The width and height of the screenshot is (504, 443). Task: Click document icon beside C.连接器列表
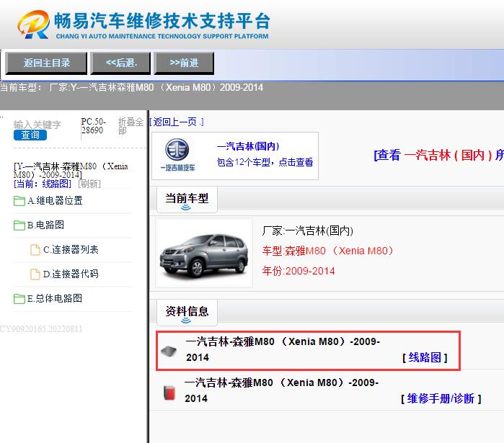coord(35,250)
